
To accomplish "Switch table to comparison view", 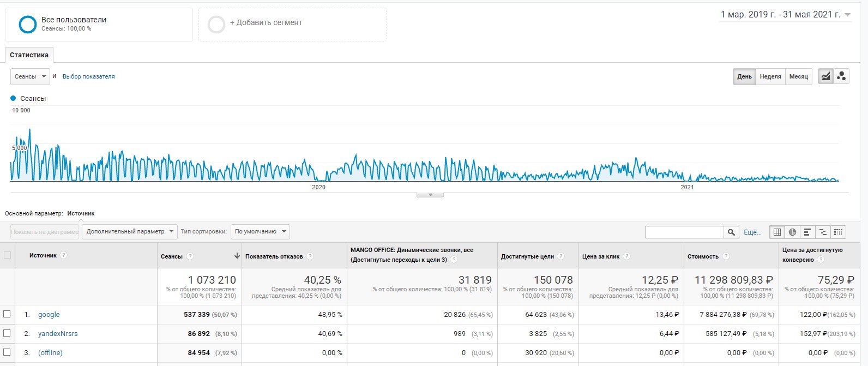I will (x=823, y=232).
